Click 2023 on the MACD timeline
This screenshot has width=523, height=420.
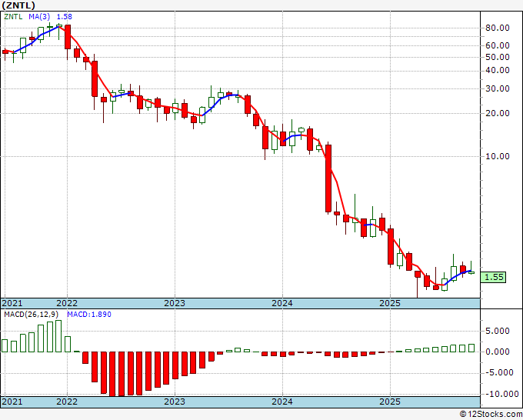[x=175, y=402]
